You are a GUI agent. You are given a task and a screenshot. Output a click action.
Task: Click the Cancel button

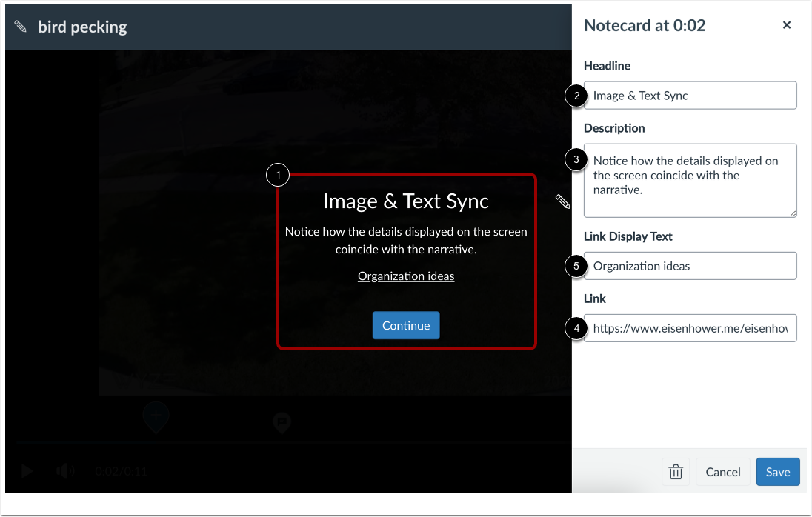[x=723, y=472]
